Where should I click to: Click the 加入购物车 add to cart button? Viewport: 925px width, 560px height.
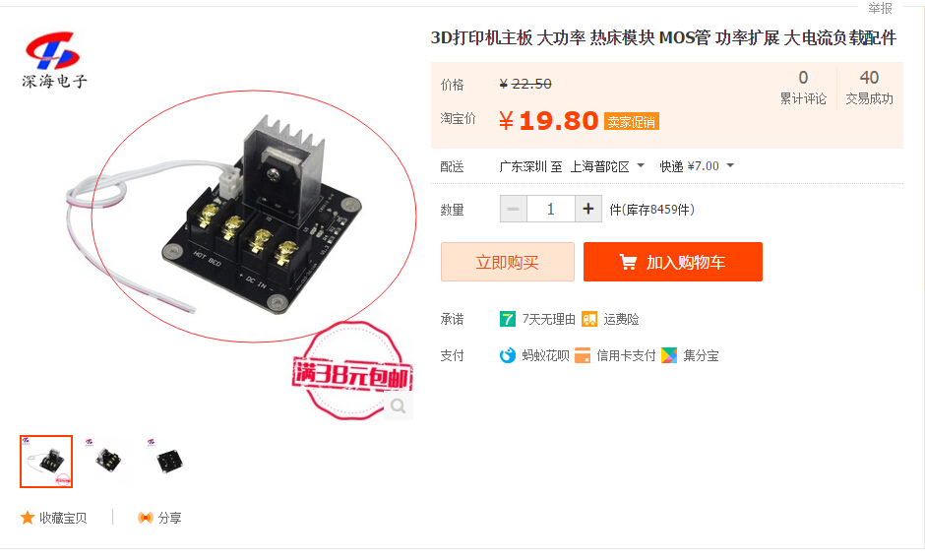pyautogui.click(x=672, y=262)
